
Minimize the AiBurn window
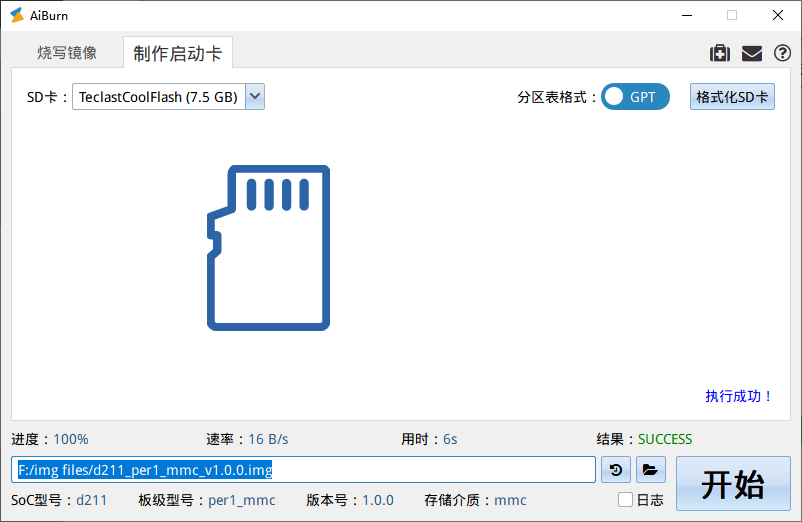point(686,15)
